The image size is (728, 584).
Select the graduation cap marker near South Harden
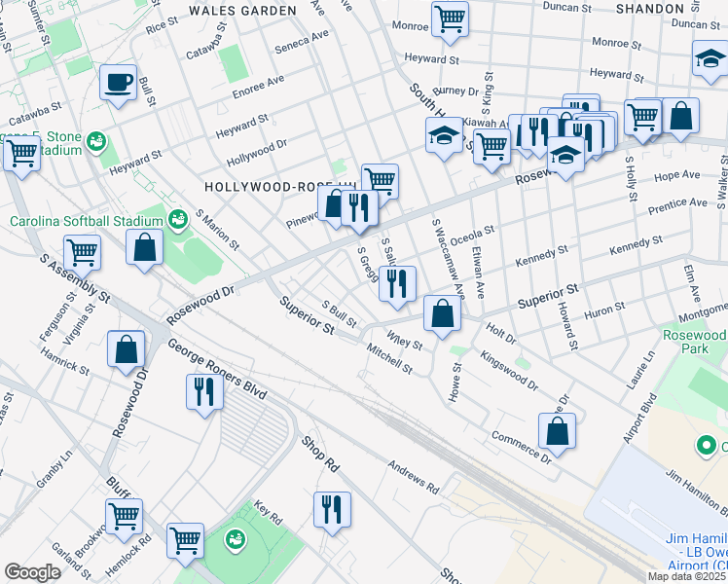click(444, 135)
